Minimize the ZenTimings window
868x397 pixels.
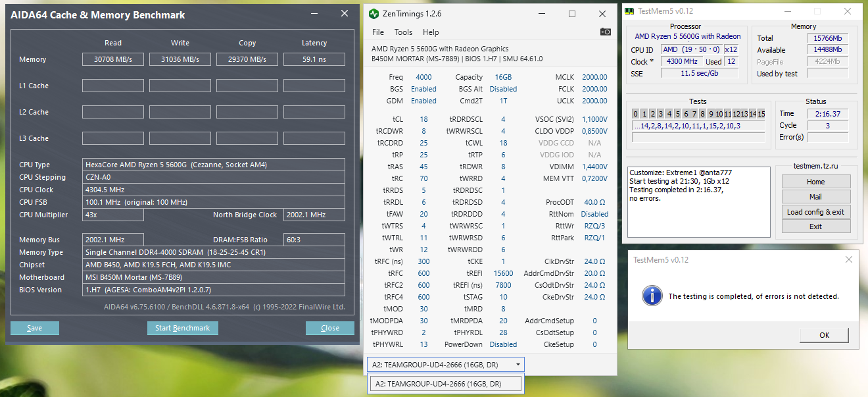click(x=541, y=13)
